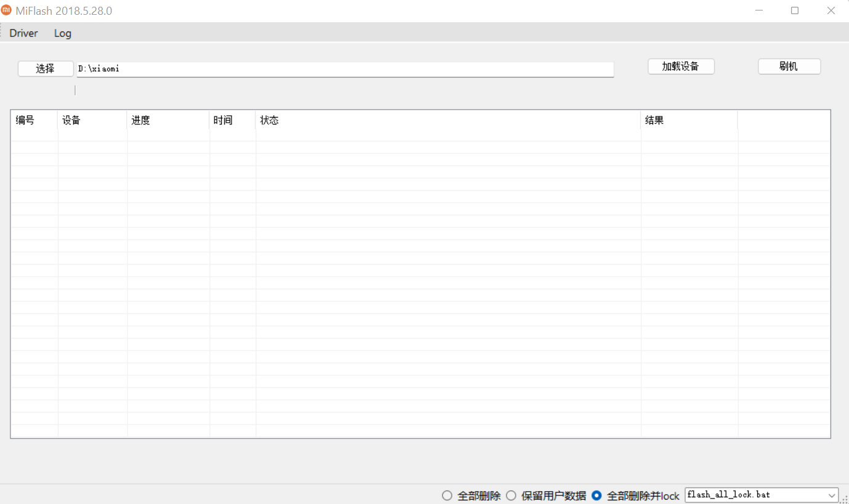Expand the flash_all_lock.bat script dropdown

tap(832, 495)
